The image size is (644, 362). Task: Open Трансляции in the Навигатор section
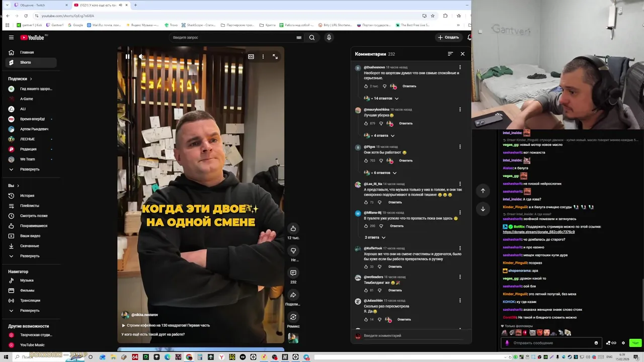click(31, 301)
